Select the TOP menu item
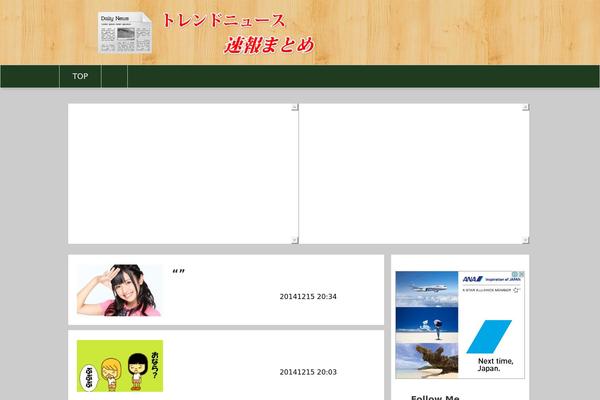The width and height of the screenshot is (600, 400). click(x=80, y=76)
